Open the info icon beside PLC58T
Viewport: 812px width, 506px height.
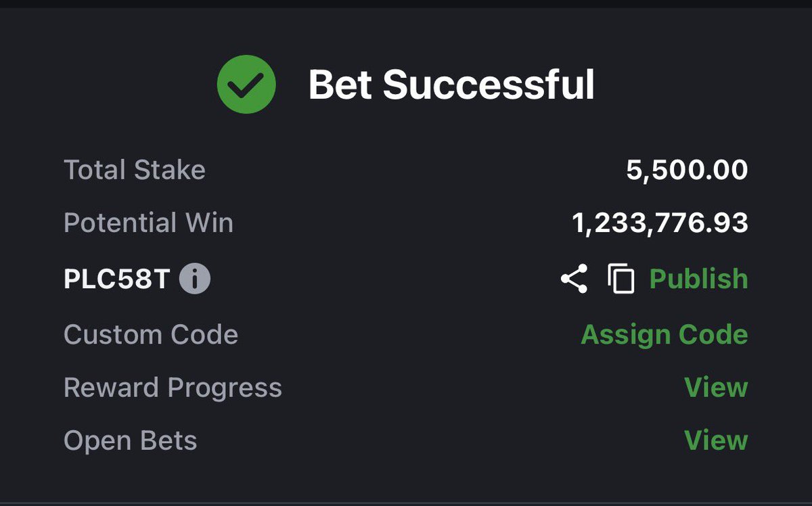click(195, 279)
